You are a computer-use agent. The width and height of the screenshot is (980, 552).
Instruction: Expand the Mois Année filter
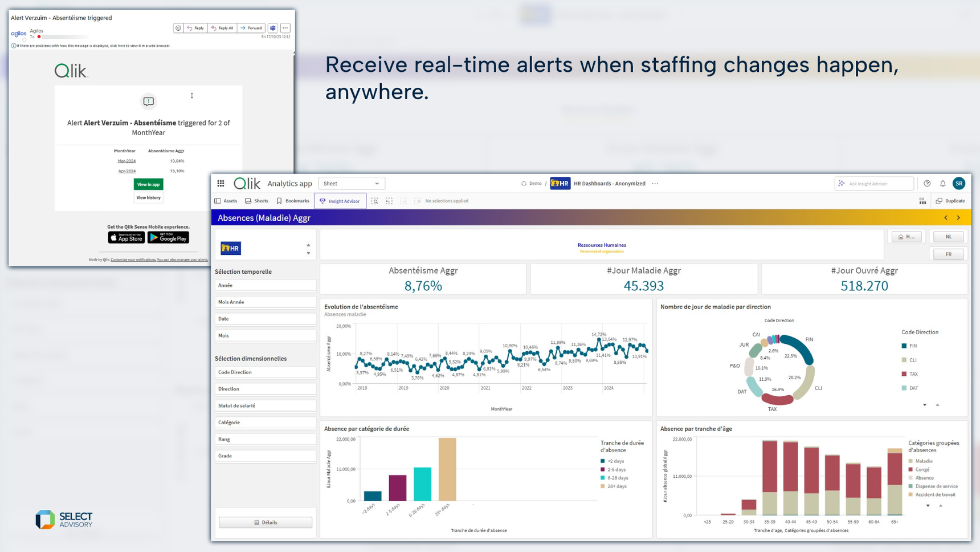(266, 302)
